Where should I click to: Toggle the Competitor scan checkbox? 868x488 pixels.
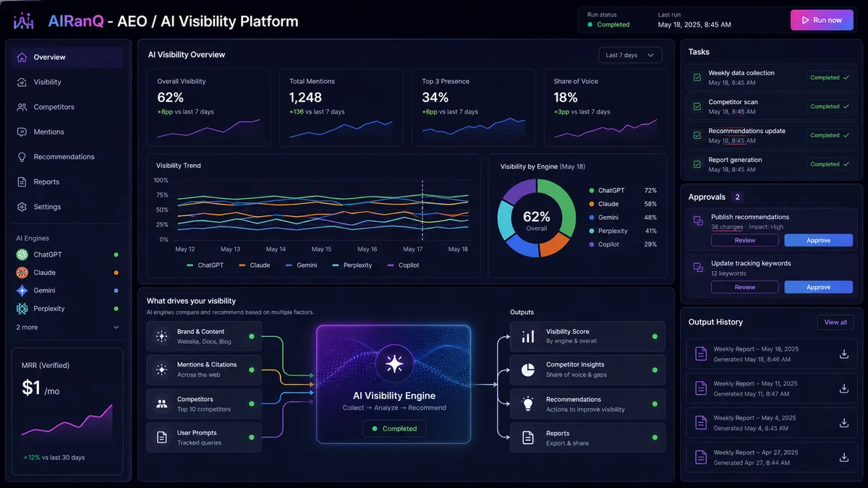[x=697, y=106]
